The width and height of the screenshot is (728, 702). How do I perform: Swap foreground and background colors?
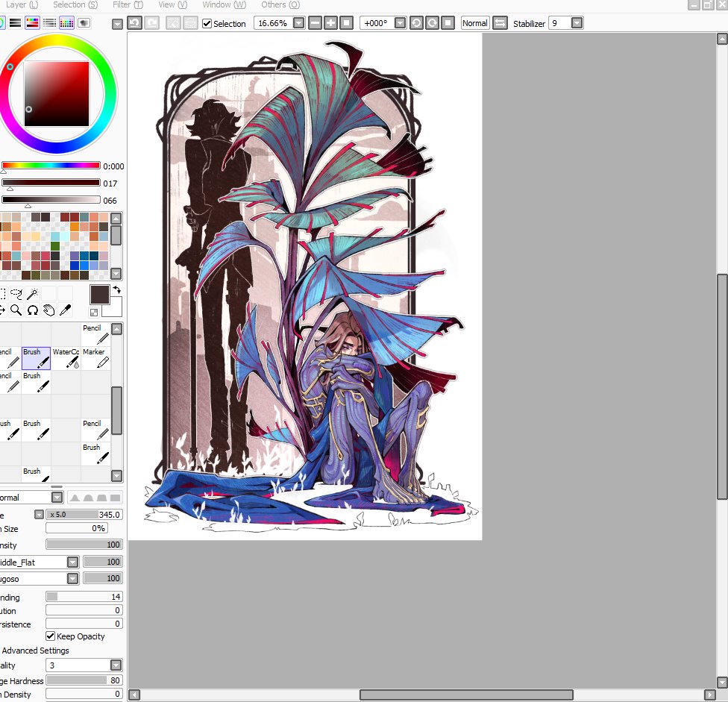pyautogui.click(x=117, y=289)
